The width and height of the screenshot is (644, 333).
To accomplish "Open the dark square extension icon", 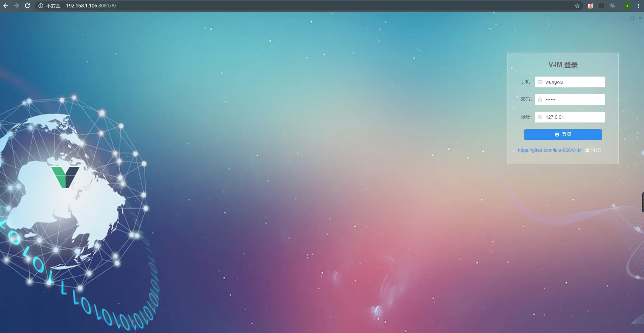I will (x=601, y=6).
